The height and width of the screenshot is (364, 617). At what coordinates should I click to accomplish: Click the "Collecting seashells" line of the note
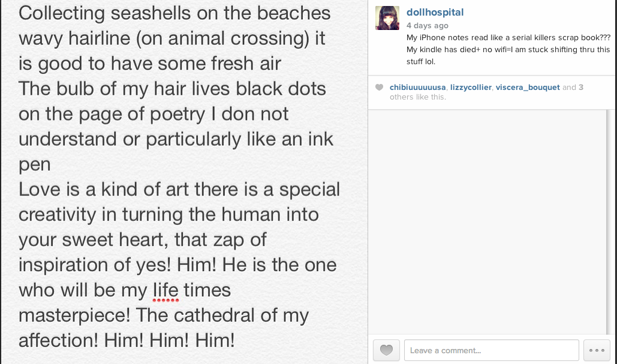tap(174, 13)
